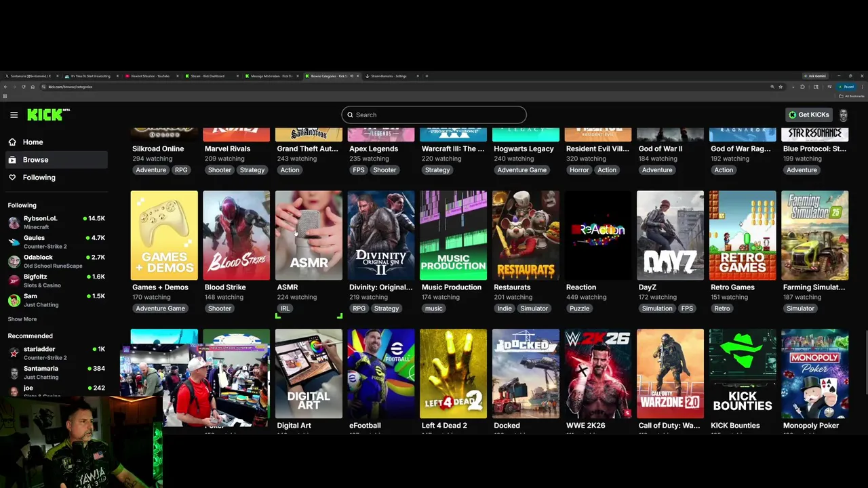Open the Divinity Original Sin II thumbnail
Image resolution: width=868 pixels, height=488 pixels.
point(381,235)
